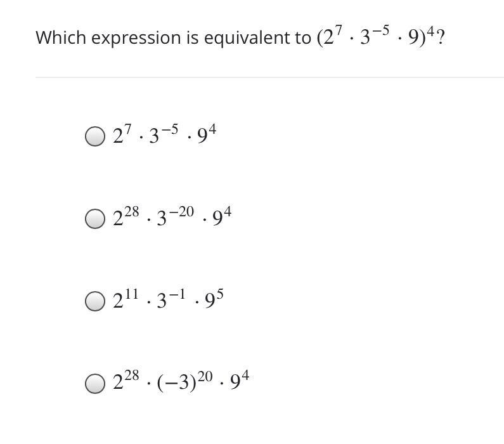The width and height of the screenshot is (504, 444).
Task: Click the second answer's expression text
Action: [x=172, y=218]
